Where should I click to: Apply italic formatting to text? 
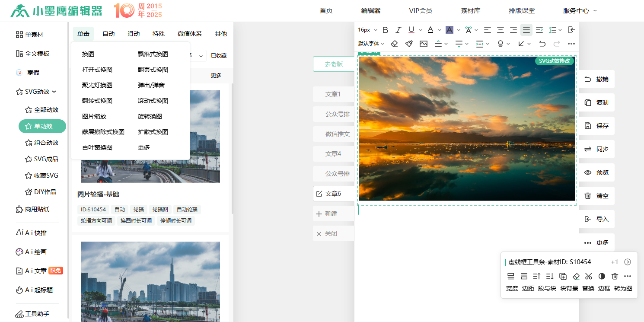click(x=398, y=30)
